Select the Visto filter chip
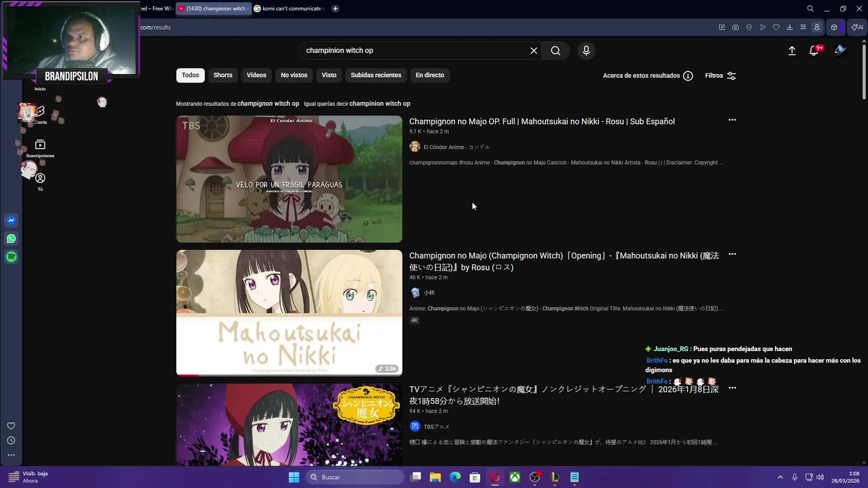The image size is (868, 488). tap(329, 75)
